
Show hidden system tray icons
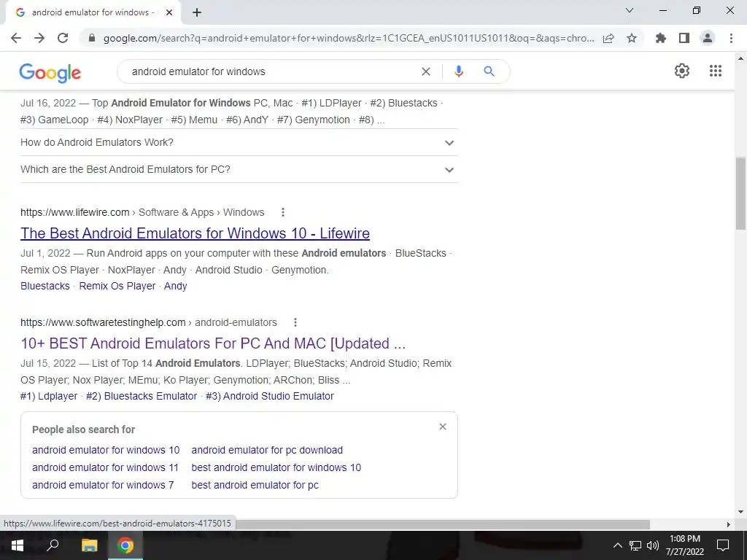[617, 545]
